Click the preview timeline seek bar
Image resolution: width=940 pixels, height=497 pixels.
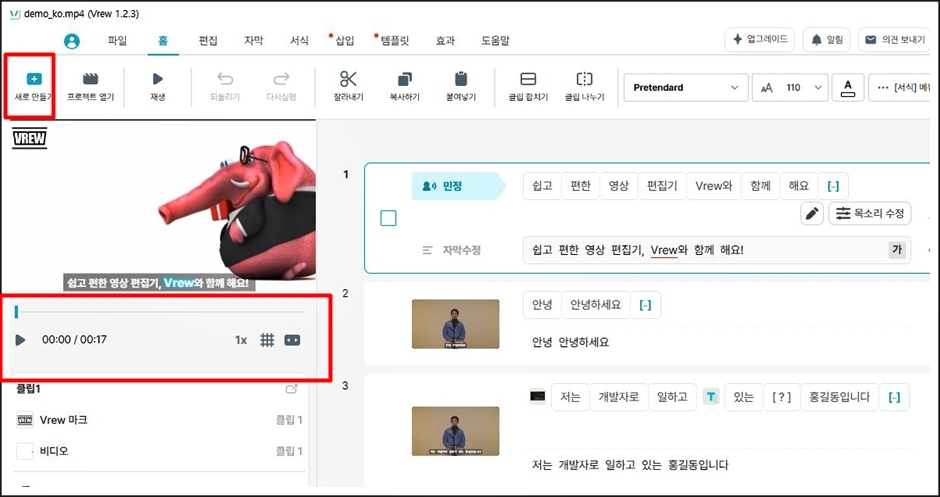coord(159,312)
